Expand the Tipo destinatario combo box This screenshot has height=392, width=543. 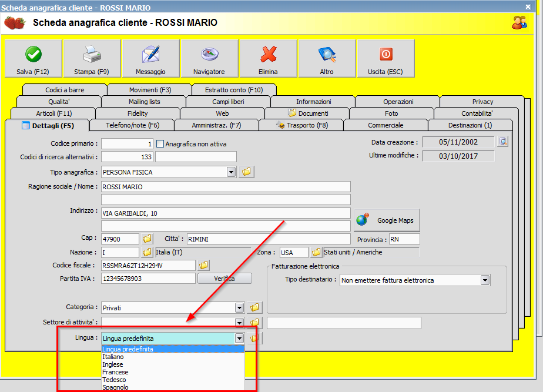(x=485, y=280)
